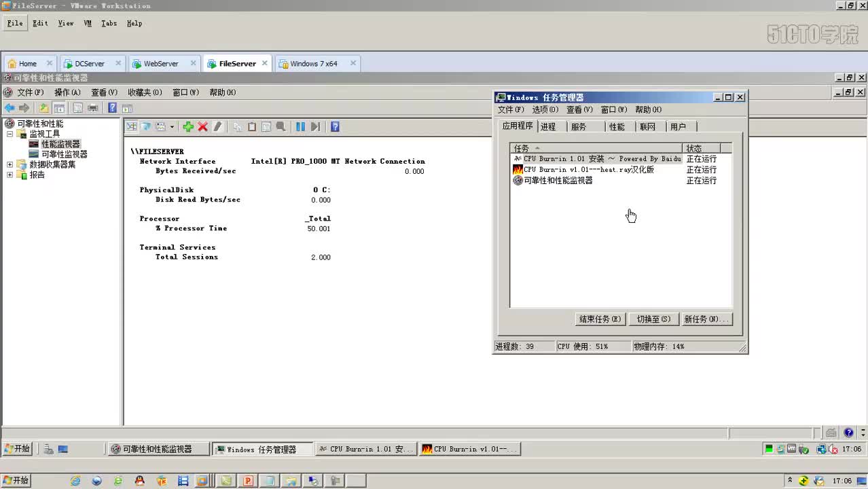The height and width of the screenshot is (489, 868).
Task: Click the red X Delete counter icon
Action: pyautogui.click(x=202, y=127)
